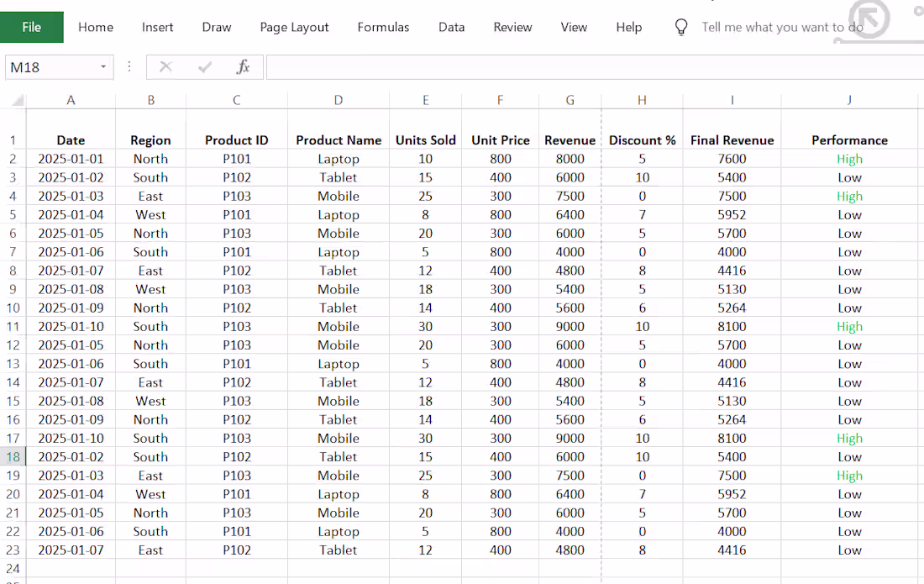Switch to the Home ribbon tab

click(x=96, y=27)
